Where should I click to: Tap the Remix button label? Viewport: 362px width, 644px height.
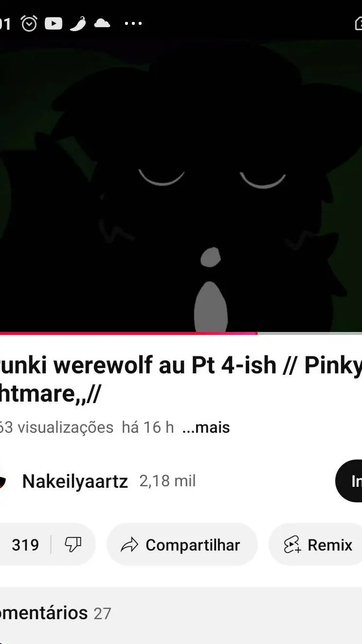pos(330,545)
